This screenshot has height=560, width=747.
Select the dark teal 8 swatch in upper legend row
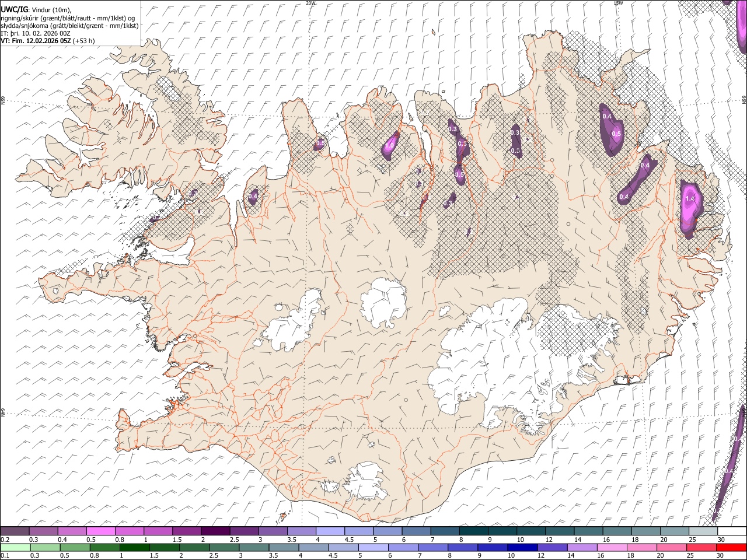[x=474, y=531]
